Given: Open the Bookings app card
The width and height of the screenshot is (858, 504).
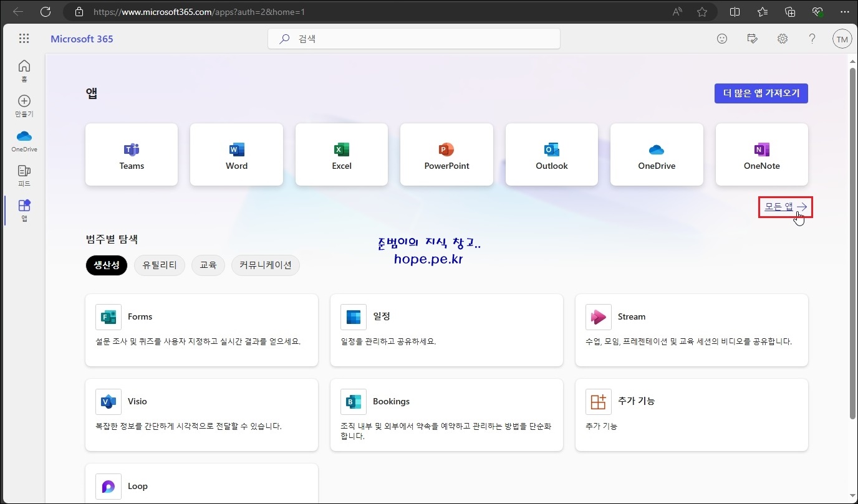Looking at the screenshot, I should pyautogui.click(x=446, y=415).
